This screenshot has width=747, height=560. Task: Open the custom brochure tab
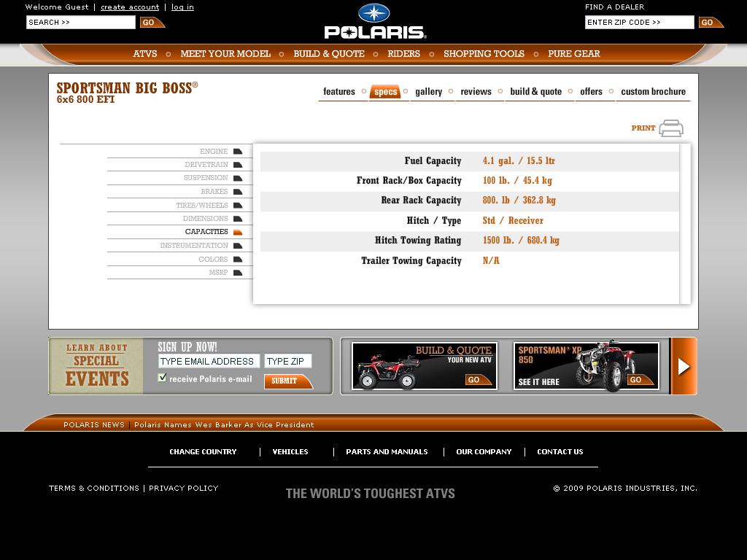(x=653, y=91)
